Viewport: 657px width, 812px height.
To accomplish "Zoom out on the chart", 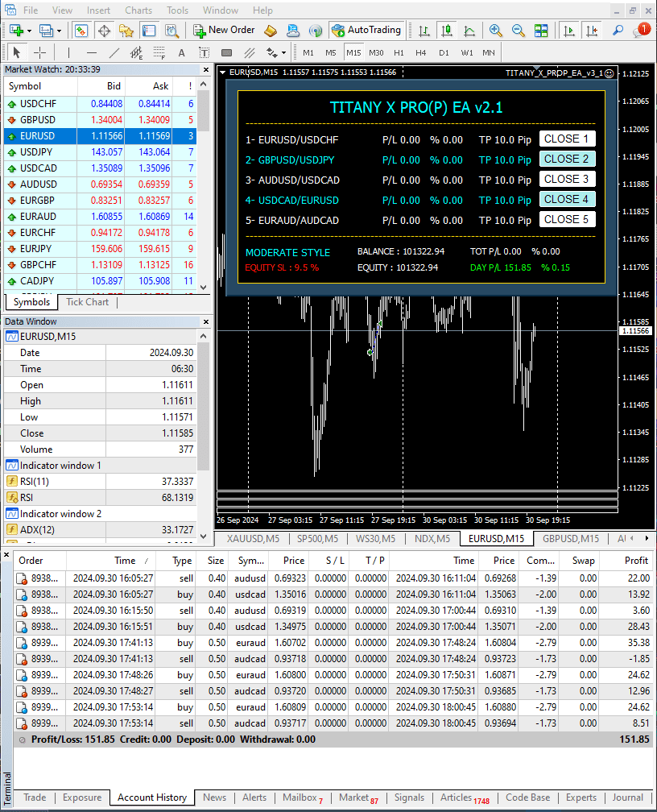I will (x=519, y=31).
